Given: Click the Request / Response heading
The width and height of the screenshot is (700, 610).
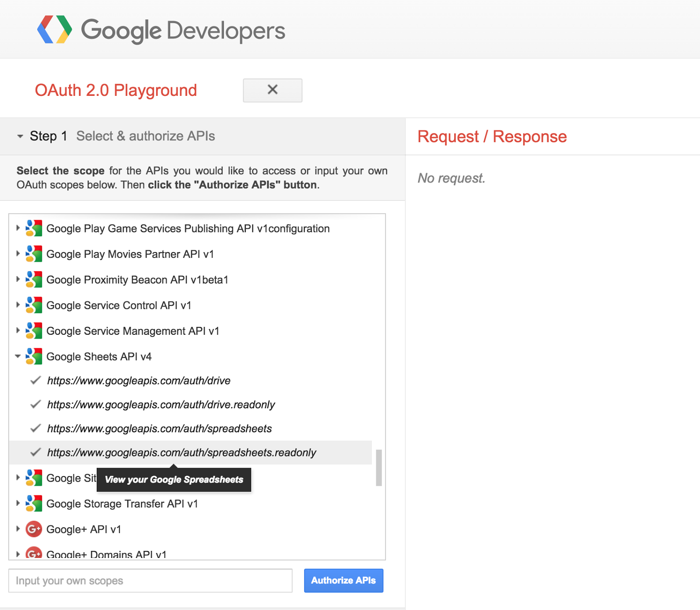Looking at the screenshot, I should coord(492,137).
